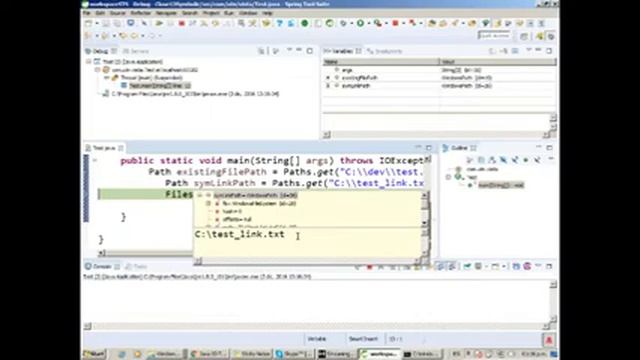
Task: Click the Variables view tab
Action: tap(342, 51)
